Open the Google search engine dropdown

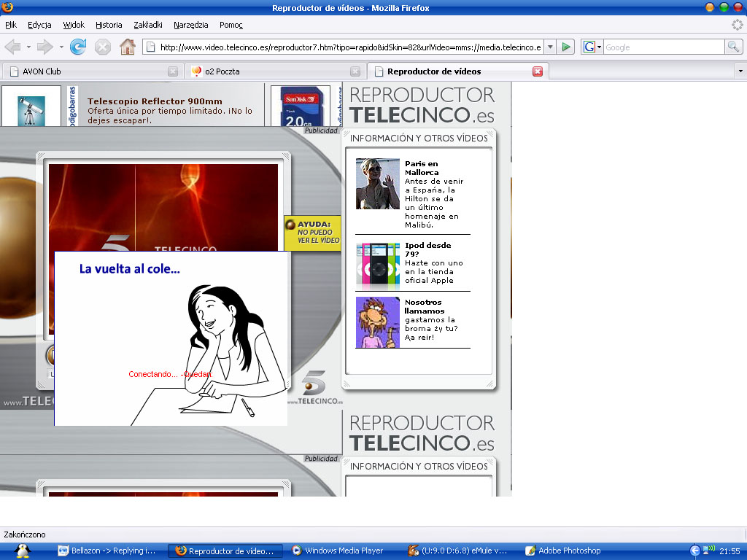click(592, 47)
